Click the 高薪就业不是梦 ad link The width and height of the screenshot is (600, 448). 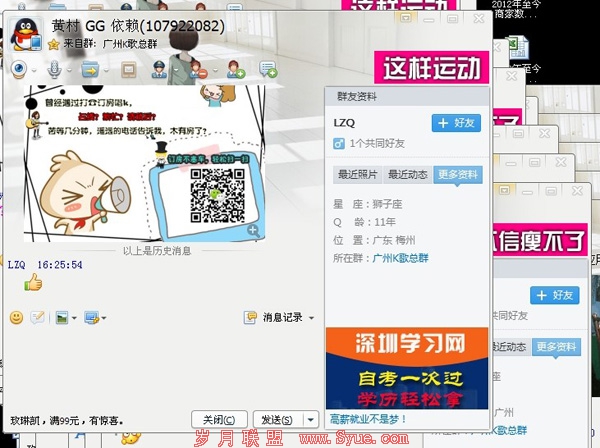click(368, 420)
